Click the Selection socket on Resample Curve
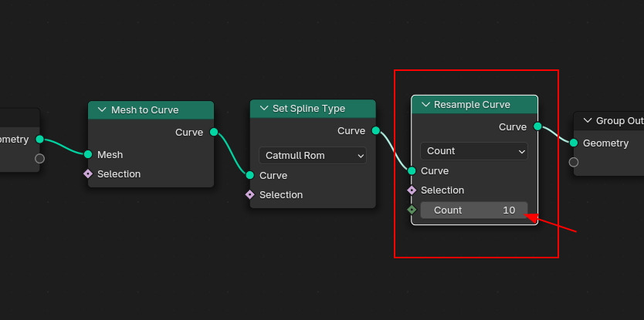The image size is (644, 320). (x=412, y=190)
